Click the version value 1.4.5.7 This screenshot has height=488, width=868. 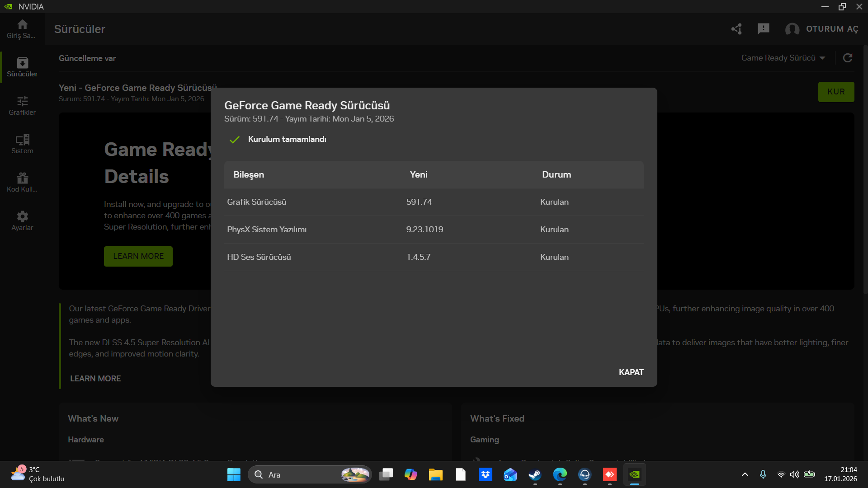[x=419, y=257]
